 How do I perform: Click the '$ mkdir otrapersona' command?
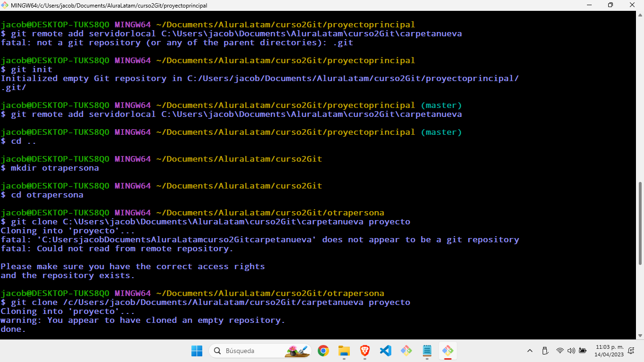tap(50, 168)
